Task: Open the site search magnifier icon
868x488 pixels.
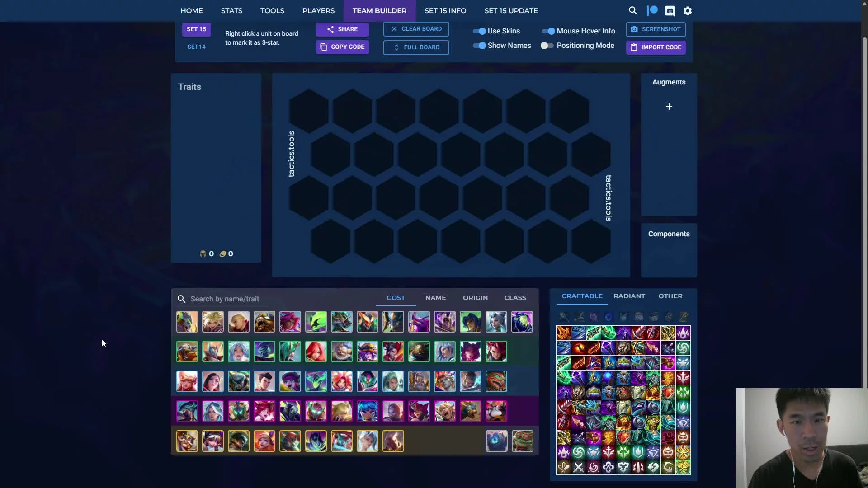Action: [x=633, y=11]
